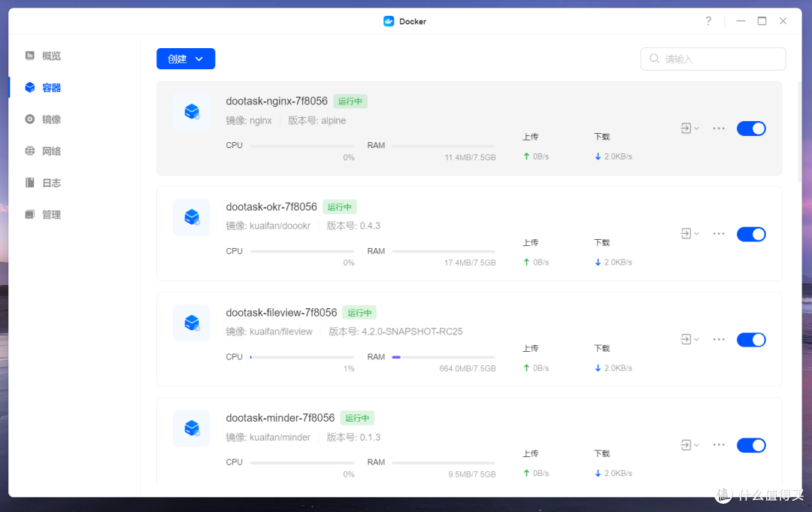
Task: Expand the terminal entry dropdown for dootask-minder
Action: pos(689,445)
